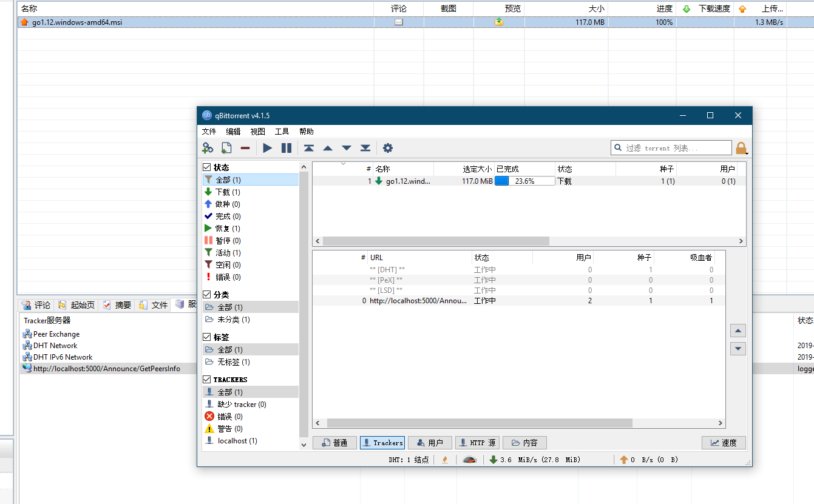Delete selected torrent with red minus icon
The image size is (814, 504).
click(245, 148)
